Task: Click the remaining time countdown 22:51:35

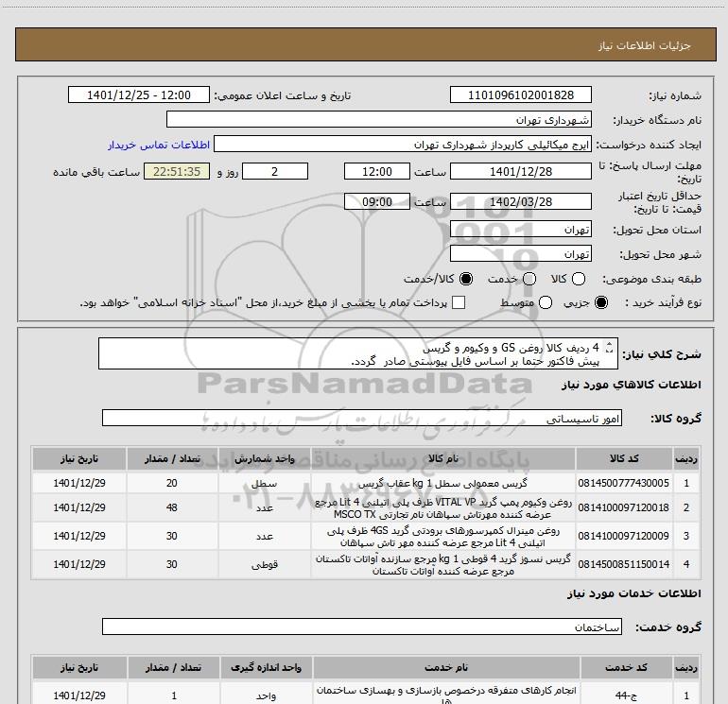Action: coord(177,171)
